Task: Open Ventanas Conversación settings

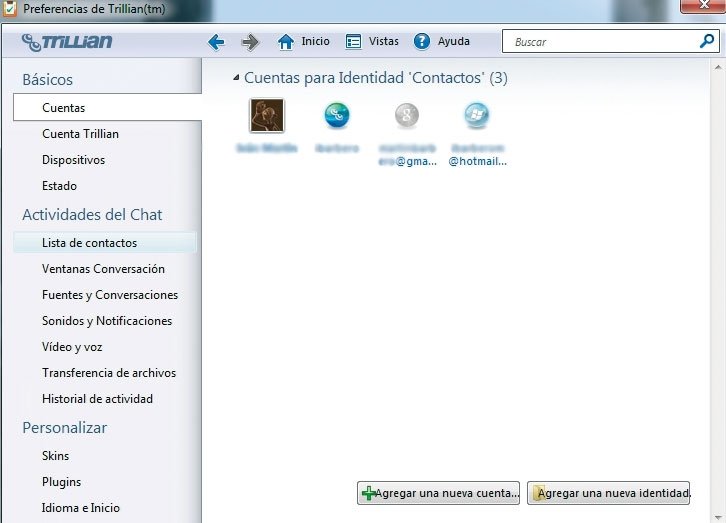Action: click(x=103, y=269)
